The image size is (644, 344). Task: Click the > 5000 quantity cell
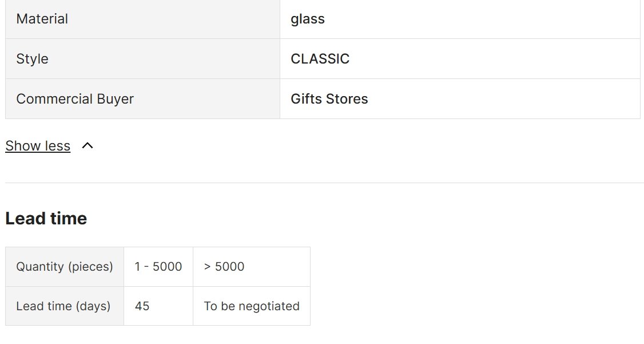(x=252, y=267)
